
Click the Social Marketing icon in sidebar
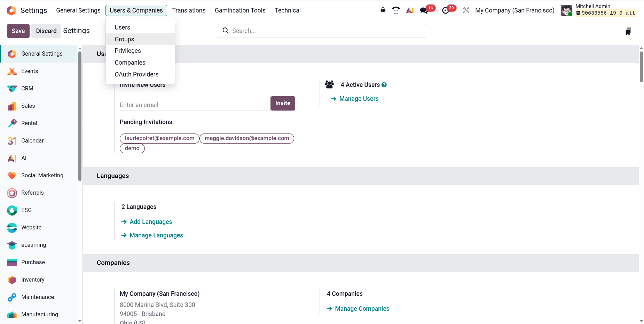(11, 175)
